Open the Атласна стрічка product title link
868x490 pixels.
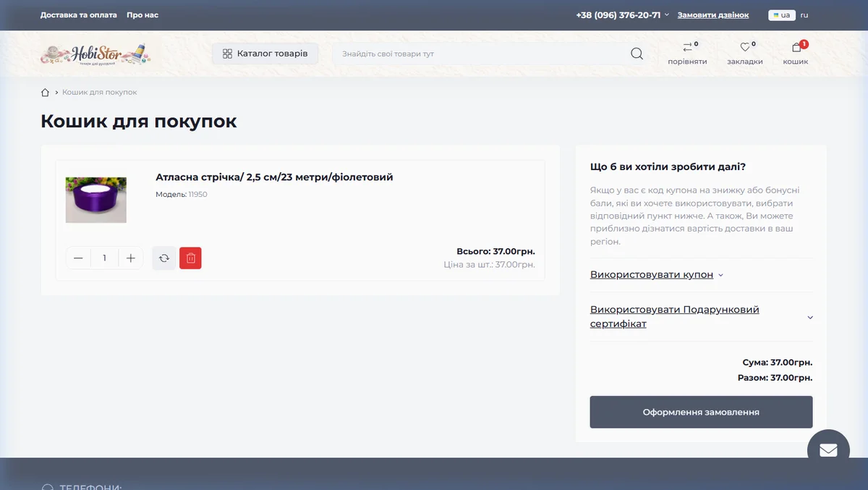point(274,177)
